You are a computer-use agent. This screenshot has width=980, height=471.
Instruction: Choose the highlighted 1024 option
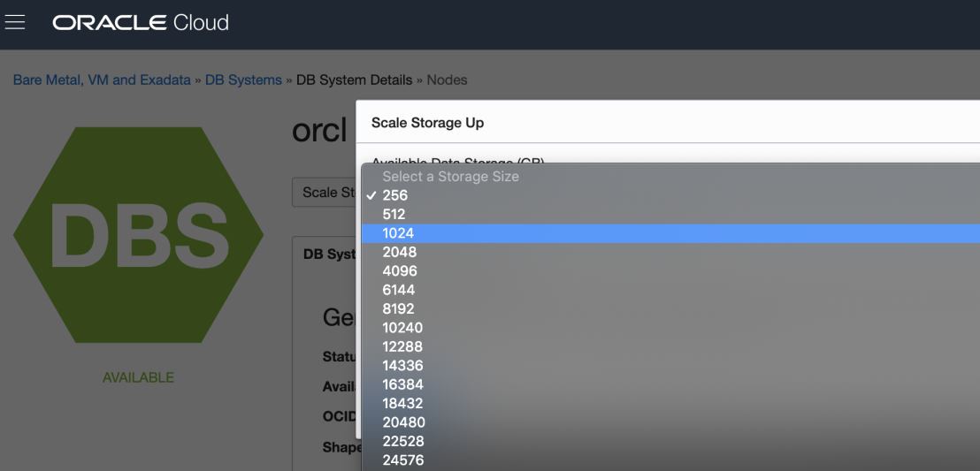pyautogui.click(x=398, y=233)
